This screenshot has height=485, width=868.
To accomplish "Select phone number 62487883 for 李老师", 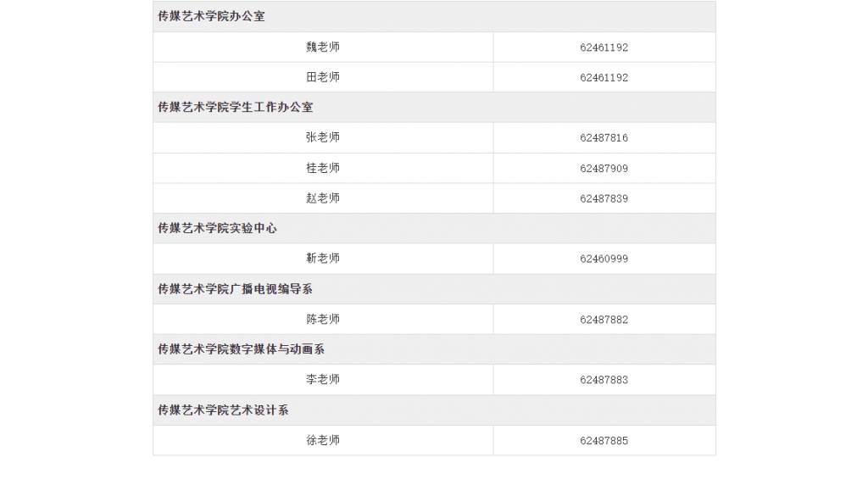I will 604,381.
